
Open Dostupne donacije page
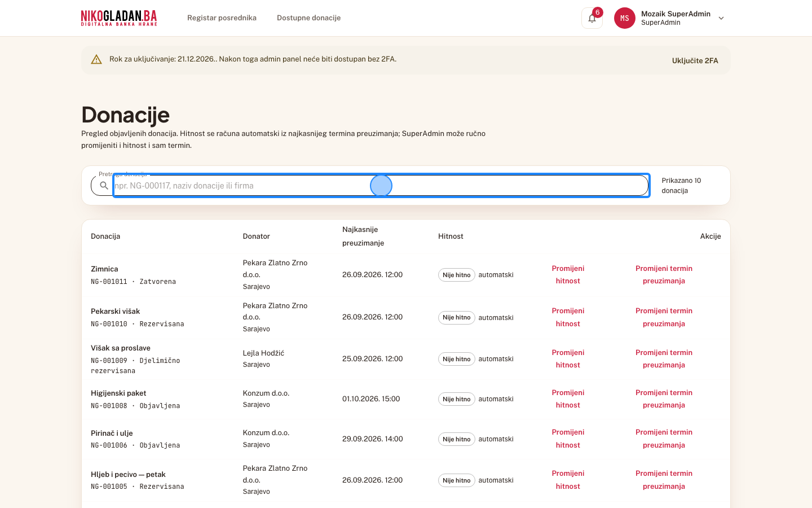click(x=308, y=18)
